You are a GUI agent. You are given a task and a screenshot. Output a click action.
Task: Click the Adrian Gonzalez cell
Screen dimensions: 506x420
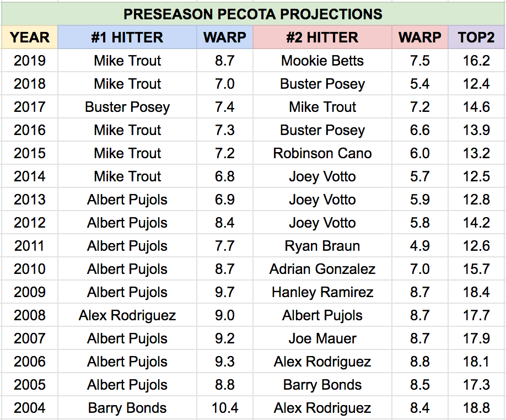click(322, 269)
